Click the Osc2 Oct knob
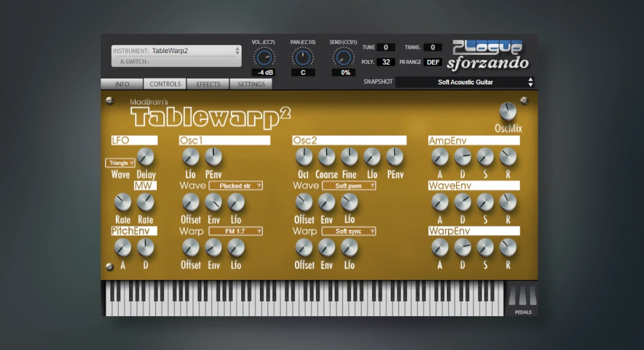The width and height of the screenshot is (644, 350). 304,157
